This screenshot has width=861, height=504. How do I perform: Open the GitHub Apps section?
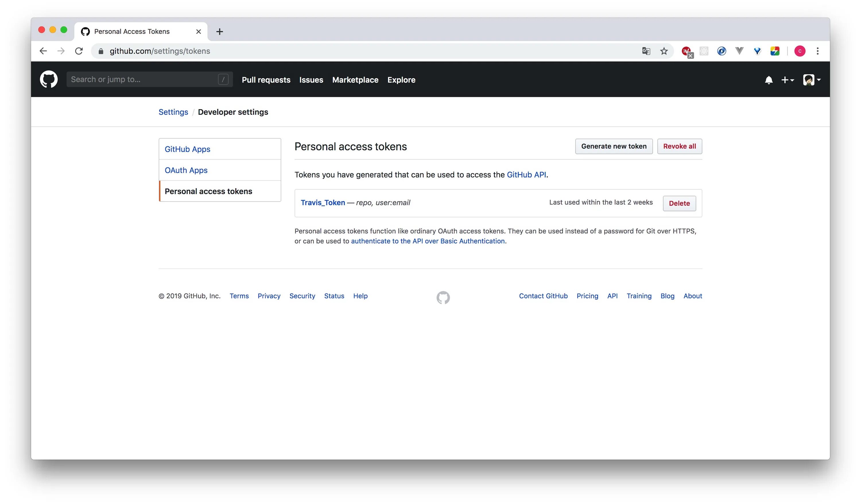(188, 149)
